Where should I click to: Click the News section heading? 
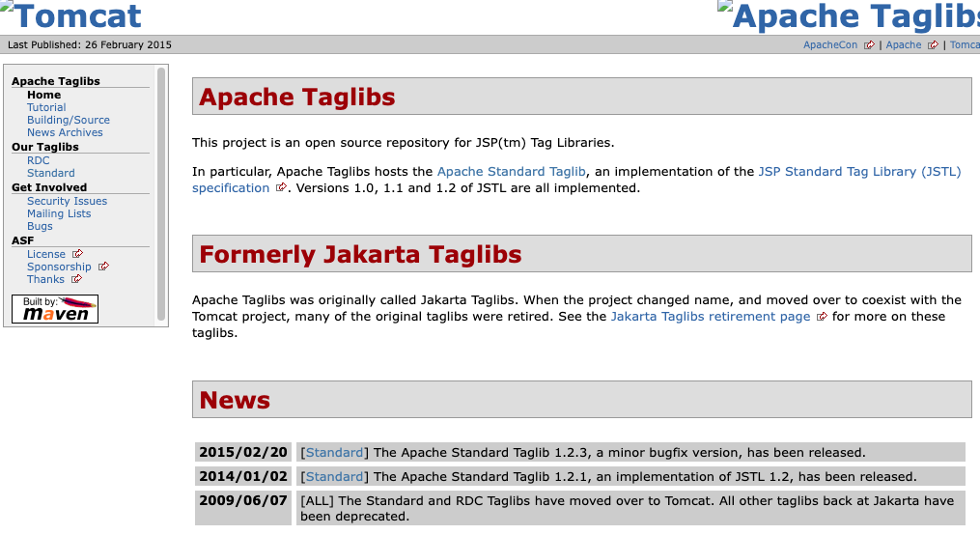235,400
